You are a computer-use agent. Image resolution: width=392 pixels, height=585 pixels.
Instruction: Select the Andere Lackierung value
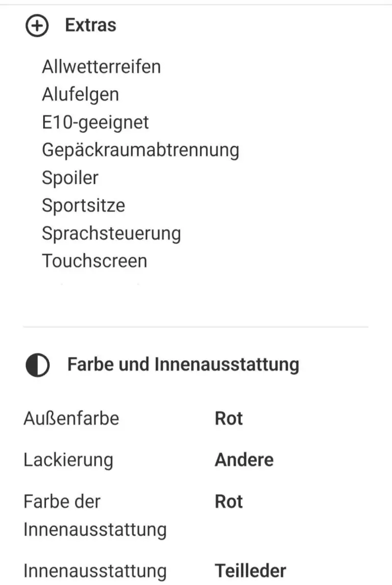[245, 460]
